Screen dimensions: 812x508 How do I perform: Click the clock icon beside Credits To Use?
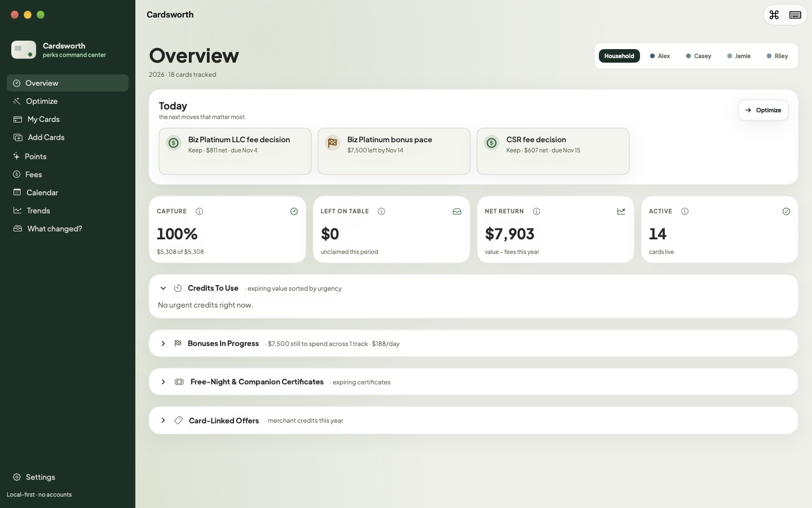178,288
